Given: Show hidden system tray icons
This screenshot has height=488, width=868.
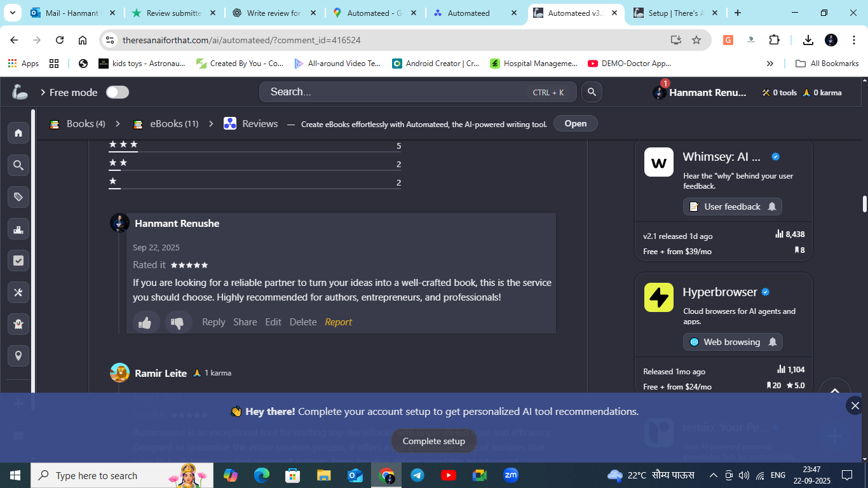Looking at the screenshot, I should click(x=714, y=475).
